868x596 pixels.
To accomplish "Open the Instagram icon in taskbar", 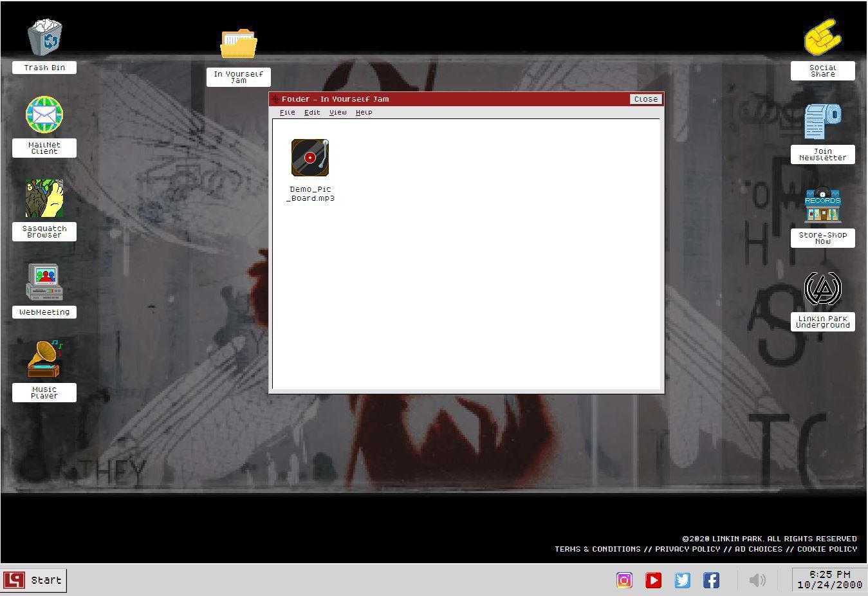I will [x=624, y=580].
